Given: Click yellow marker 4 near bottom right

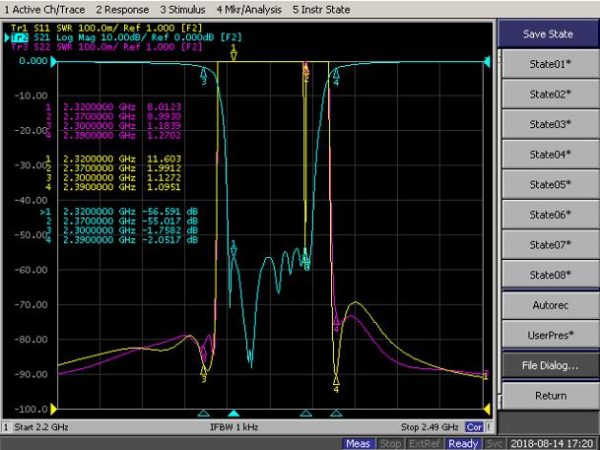Looking at the screenshot, I should pos(336,383).
